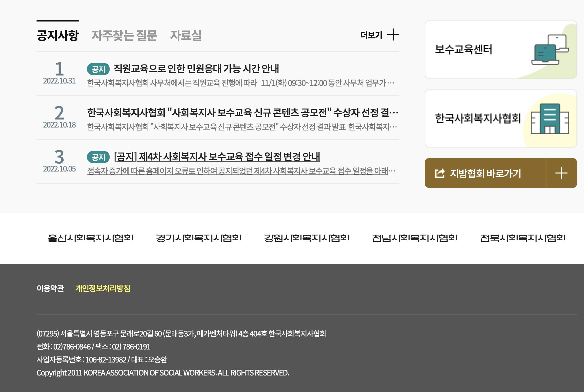Open 전남사회복지사협회 link
The image size is (584, 392).
tap(415, 238)
